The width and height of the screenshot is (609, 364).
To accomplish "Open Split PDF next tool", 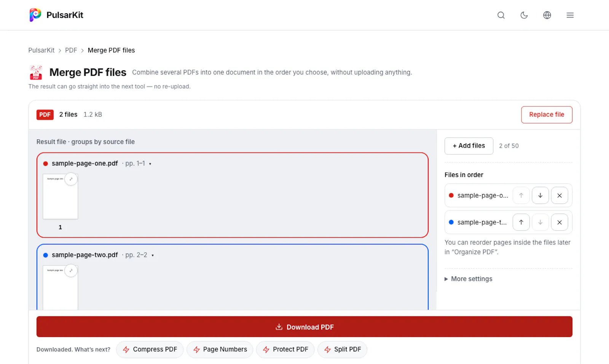I will (x=342, y=350).
